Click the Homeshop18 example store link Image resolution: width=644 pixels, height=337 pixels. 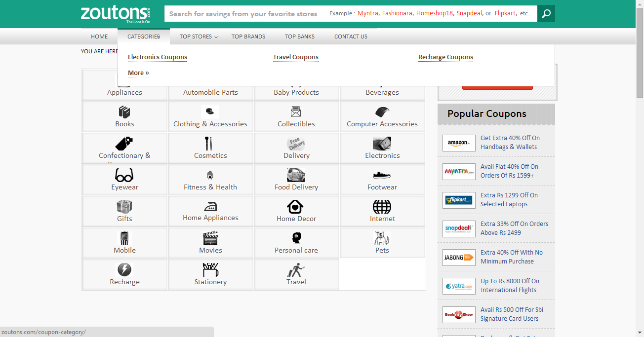coord(435,13)
